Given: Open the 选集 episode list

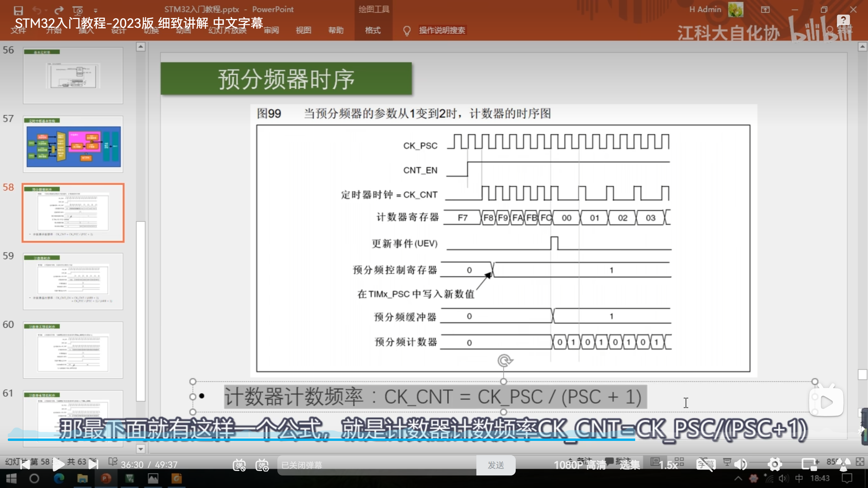Looking at the screenshot, I should point(630,465).
